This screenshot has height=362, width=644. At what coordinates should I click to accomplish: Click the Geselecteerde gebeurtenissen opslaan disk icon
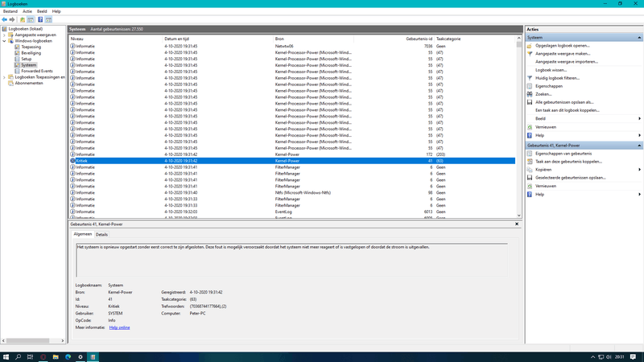click(x=530, y=178)
